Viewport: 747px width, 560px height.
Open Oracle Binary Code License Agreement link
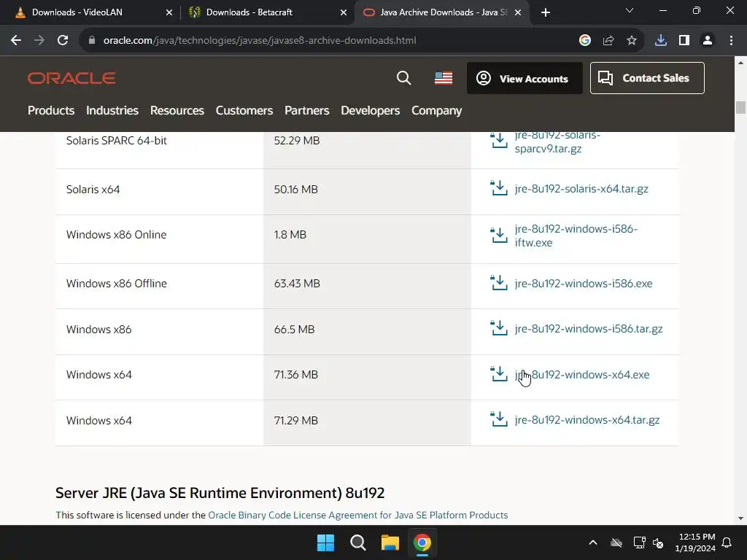pos(357,516)
